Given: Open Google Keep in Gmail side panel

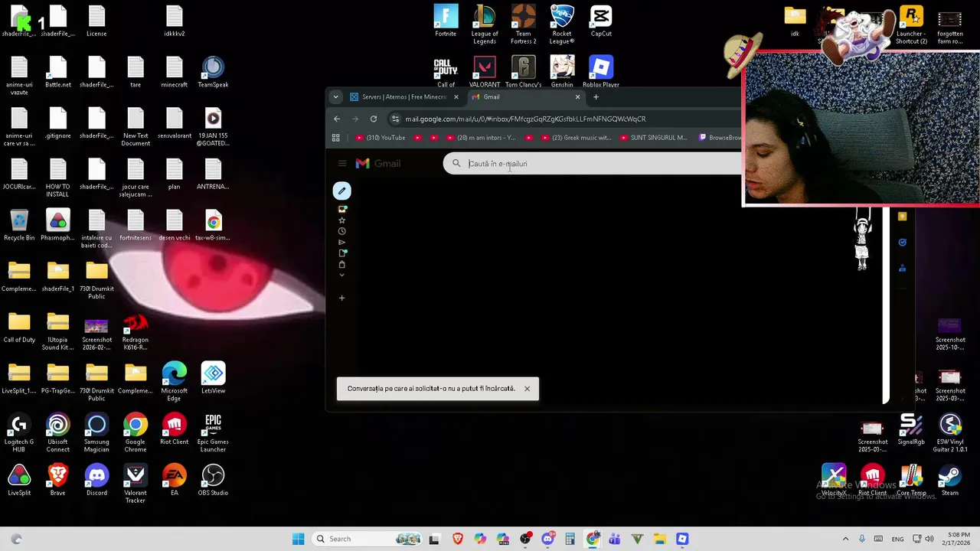Looking at the screenshot, I should pyautogui.click(x=902, y=217).
